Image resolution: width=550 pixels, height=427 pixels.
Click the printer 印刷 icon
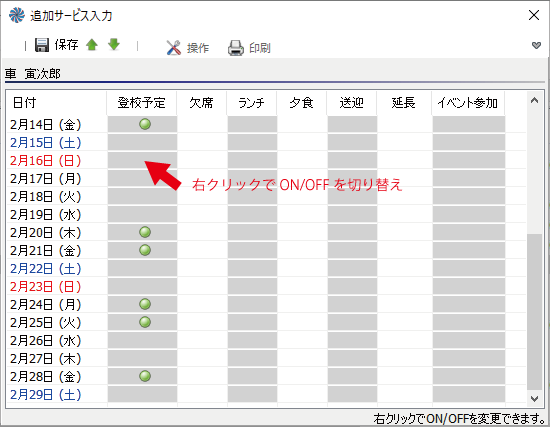pos(236,48)
